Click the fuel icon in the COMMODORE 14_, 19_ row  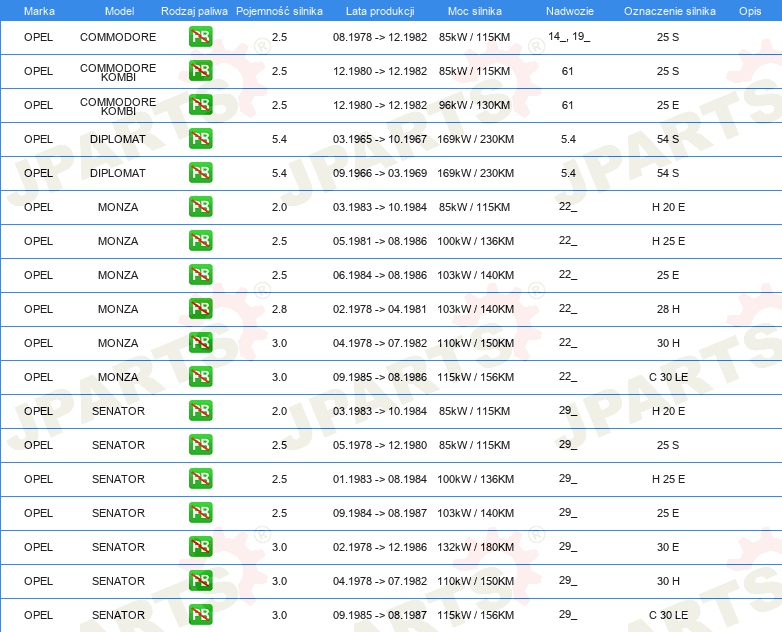200,36
